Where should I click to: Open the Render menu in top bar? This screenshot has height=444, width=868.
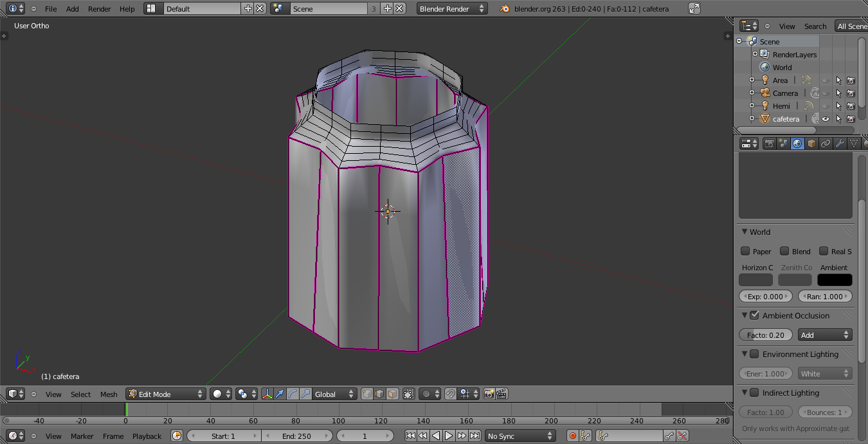(x=99, y=9)
